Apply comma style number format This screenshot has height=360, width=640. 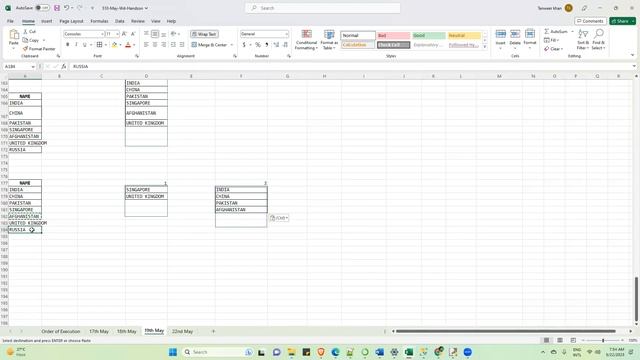(267, 44)
